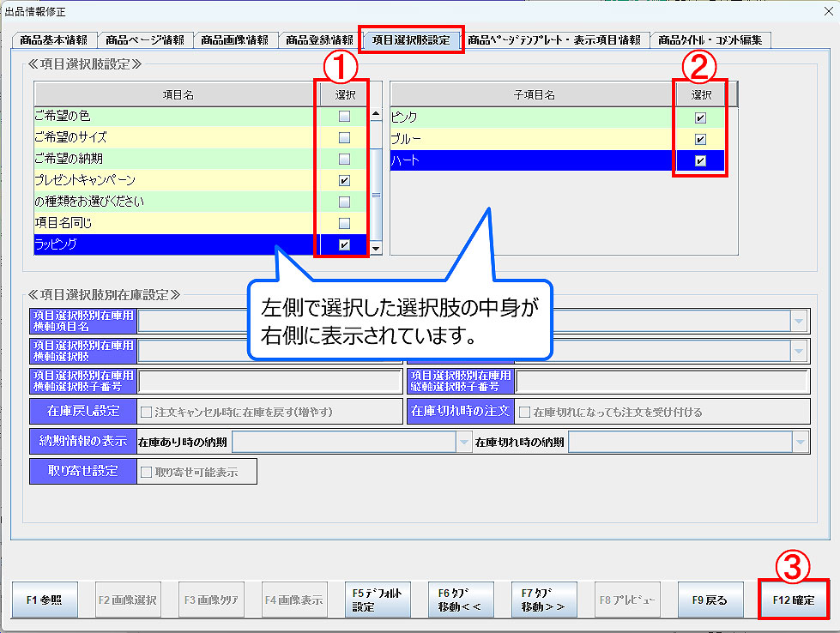
Task: Toggle the ラッピング selection checkbox
Action: (x=344, y=244)
